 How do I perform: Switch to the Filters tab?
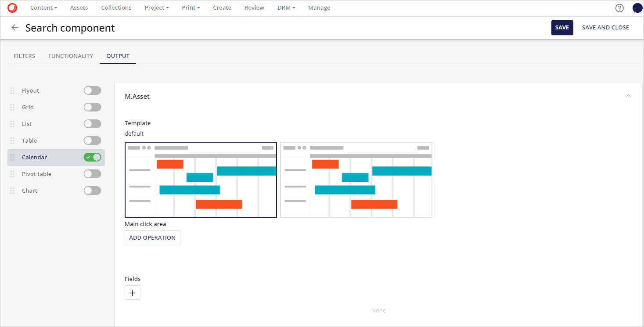point(25,56)
